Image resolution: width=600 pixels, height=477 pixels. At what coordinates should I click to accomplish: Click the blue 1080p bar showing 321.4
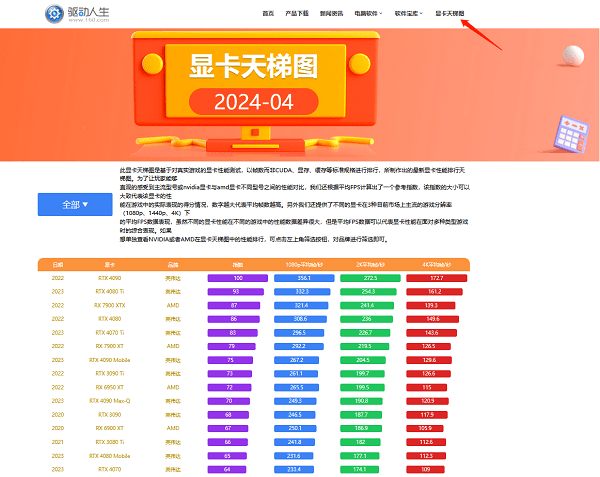pyautogui.click(x=301, y=305)
